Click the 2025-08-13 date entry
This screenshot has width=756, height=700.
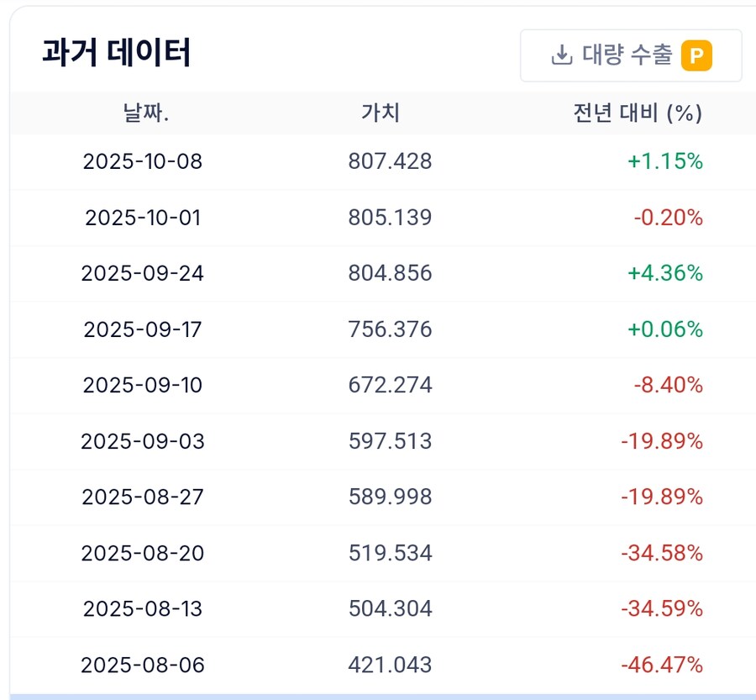[143, 608]
